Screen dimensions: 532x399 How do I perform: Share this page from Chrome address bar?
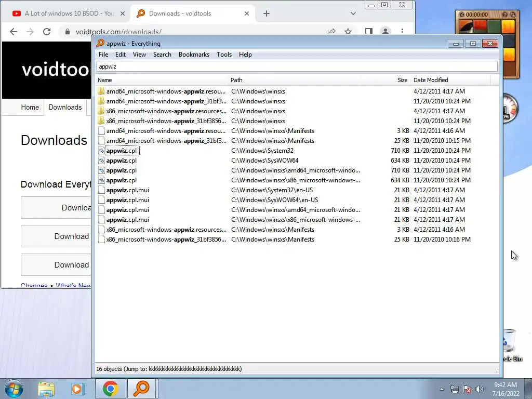tap(331, 32)
